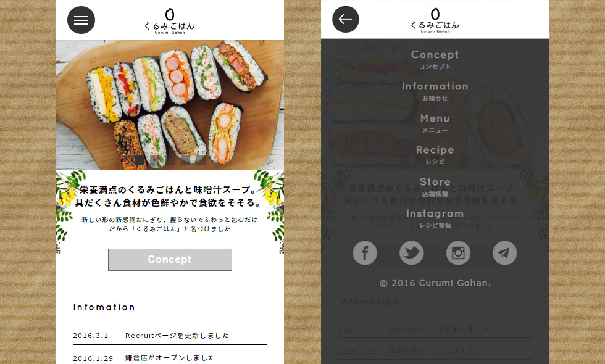Select the first carousel slide indicator
Image resolution: width=605 pixels, height=364 pixels.
point(139,160)
